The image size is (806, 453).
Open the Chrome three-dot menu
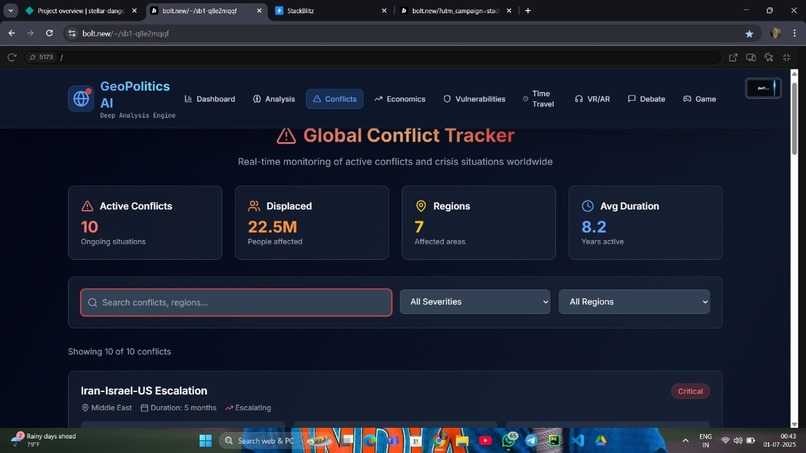tap(794, 33)
